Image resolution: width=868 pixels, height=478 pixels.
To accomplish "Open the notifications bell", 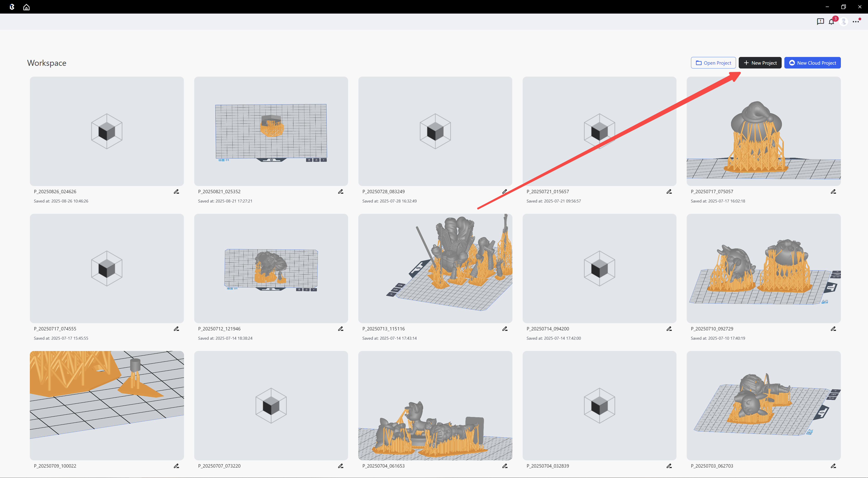I will [x=831, y=22].
